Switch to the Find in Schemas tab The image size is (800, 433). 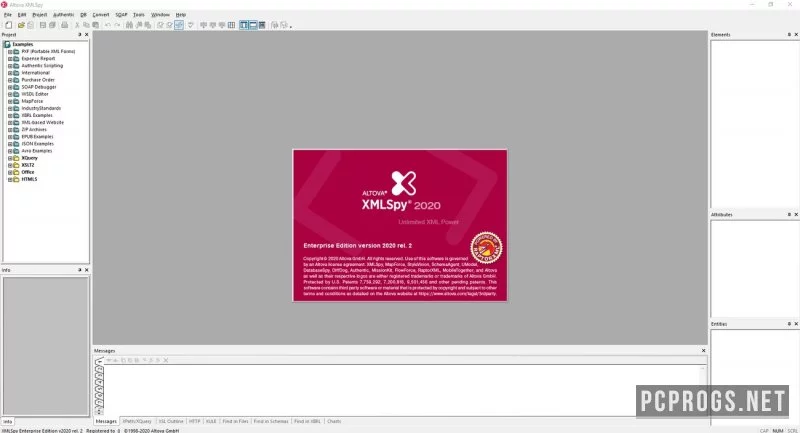pyautogui.click(x=271, y=422)
